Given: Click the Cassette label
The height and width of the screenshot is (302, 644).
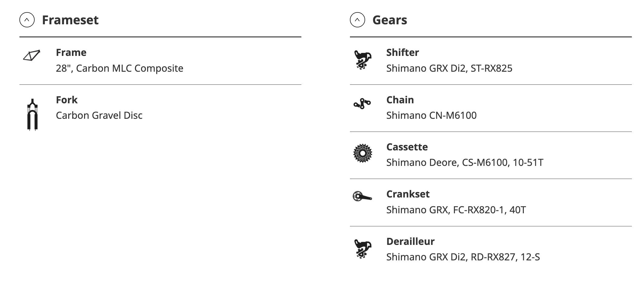Looking at the screenshot, I should click(407, 147).
